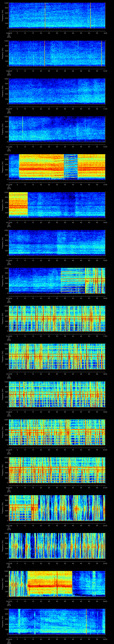Select the spectrogram panel starting 8:18:00
Screen dimensions: 114x644
(x=57, y=394)
